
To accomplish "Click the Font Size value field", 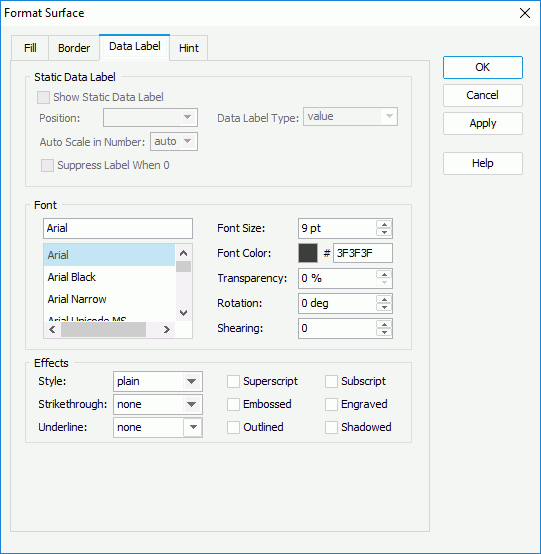I will click(x=337, y=228).
